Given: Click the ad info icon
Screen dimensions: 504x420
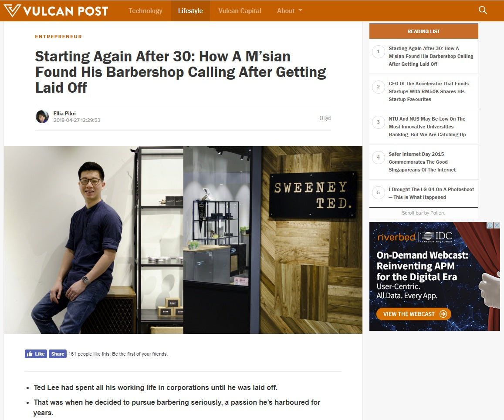Looking at the screenshot, I should pos(490,225).
